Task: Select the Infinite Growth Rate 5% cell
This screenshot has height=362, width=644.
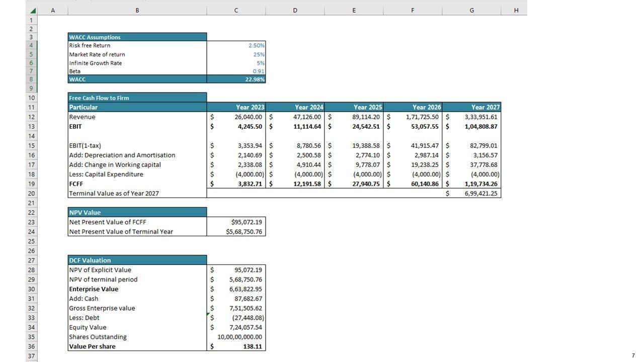Action: coord(236,63)
